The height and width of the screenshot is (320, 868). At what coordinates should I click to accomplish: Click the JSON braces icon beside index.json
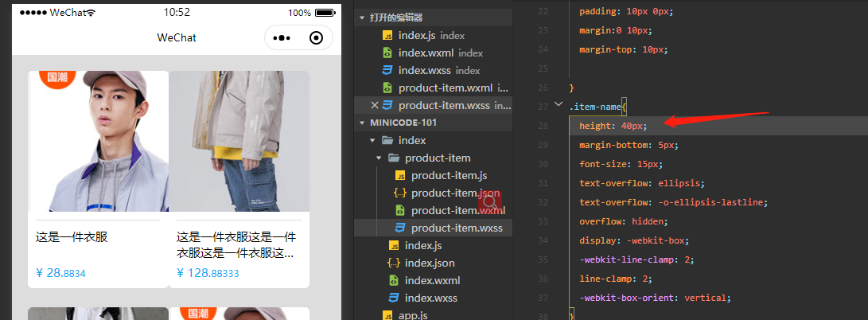coord(394,263)
